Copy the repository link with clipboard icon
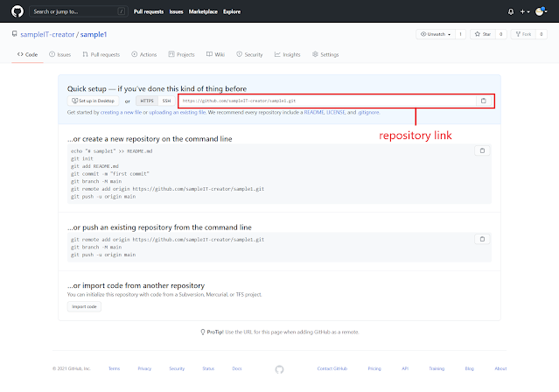 [x=484, y=101]
